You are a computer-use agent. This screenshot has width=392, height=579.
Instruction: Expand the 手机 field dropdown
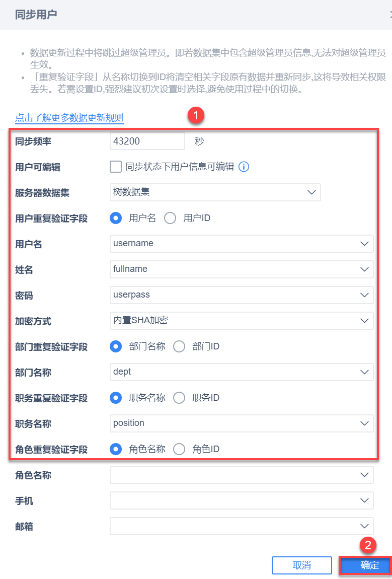242,500
